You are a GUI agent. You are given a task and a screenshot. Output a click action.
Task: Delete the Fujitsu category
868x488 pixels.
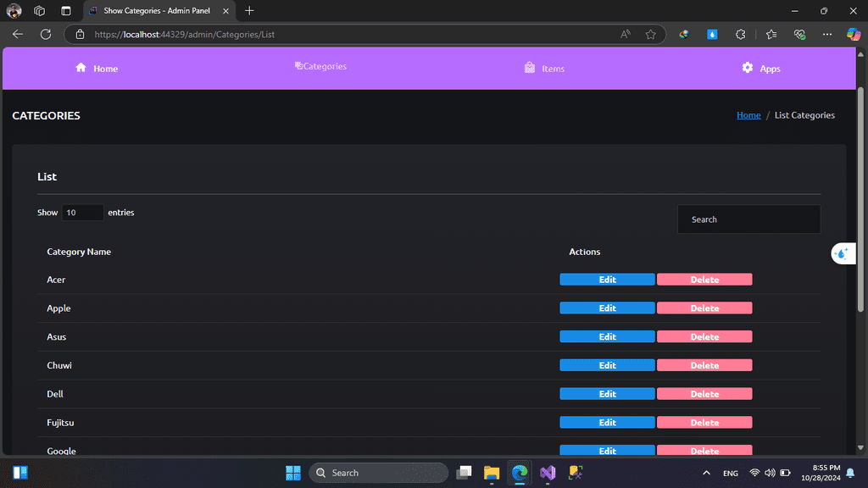pyautogui.click(x=704, y=422)
